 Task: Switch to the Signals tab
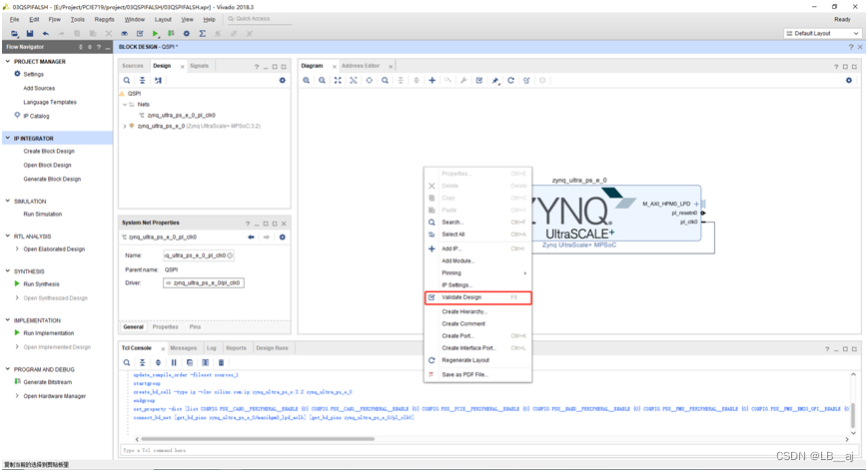tap(200, 66)
